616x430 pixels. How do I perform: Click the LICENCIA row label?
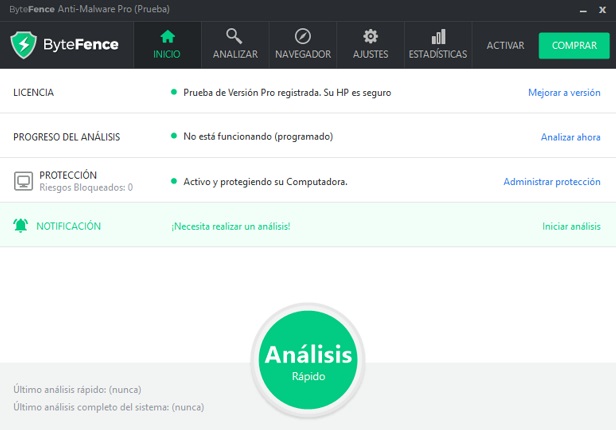(x=33, y=93)
